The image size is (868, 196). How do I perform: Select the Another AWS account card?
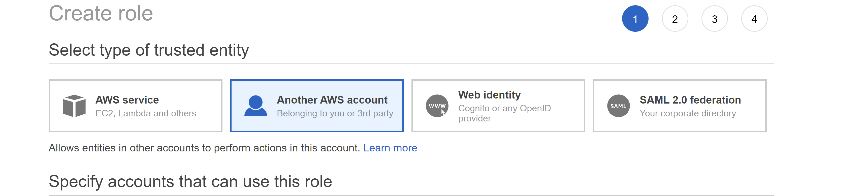(x=317, y=106)
